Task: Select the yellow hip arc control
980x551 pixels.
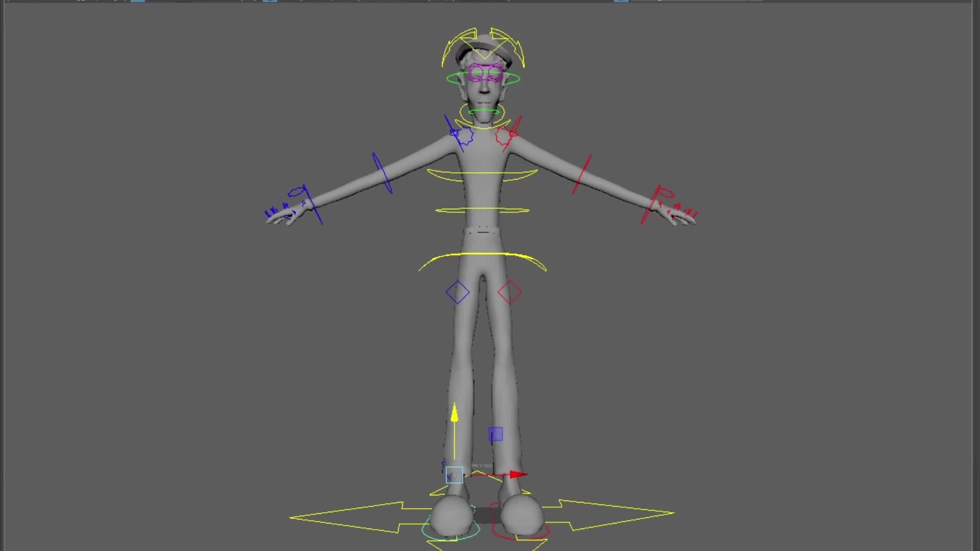Action: [482, 254]
